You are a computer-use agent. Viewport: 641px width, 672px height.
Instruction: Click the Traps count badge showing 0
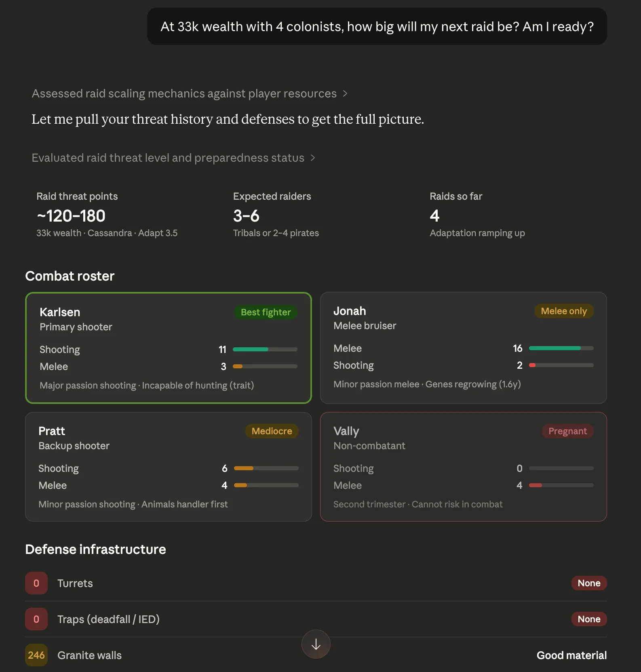click(36, 619)
